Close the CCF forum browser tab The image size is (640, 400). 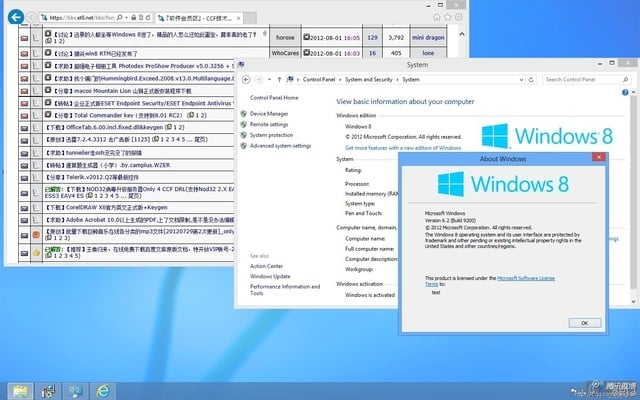tap(239, 18)
